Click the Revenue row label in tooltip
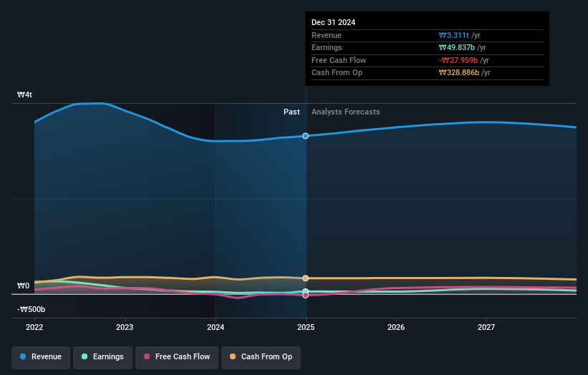Image resolution: width=588 pixels, height=375 pixels. (x=327, y=35)
